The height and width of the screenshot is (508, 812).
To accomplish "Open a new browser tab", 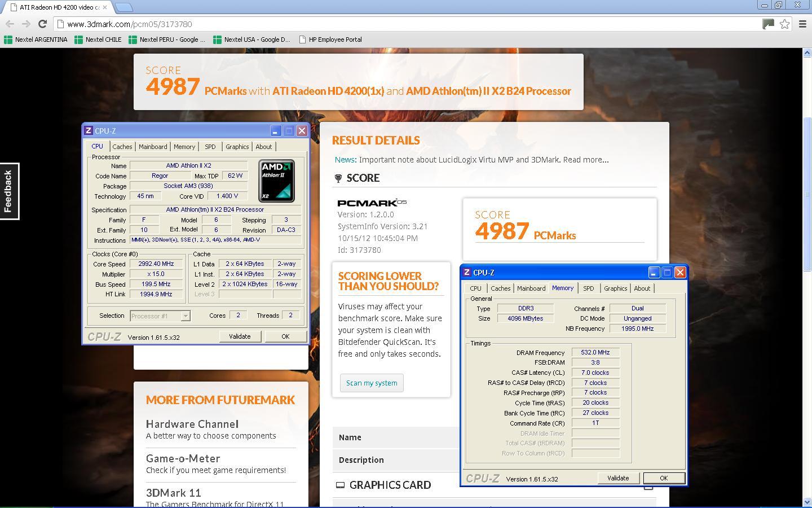I will [124, 7].
